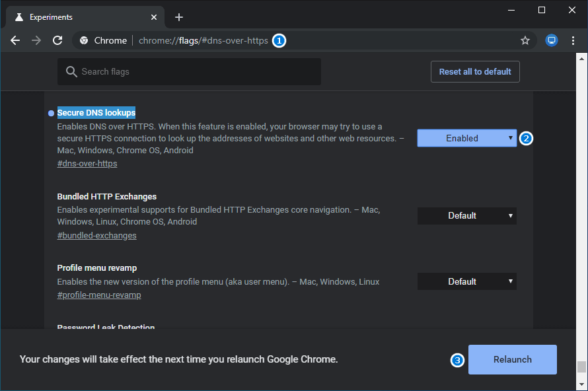Screen dimensions: 588x391
Task: Open the Secure DNS lookups Enabled dropdown
Action: [x=467, y=138]
